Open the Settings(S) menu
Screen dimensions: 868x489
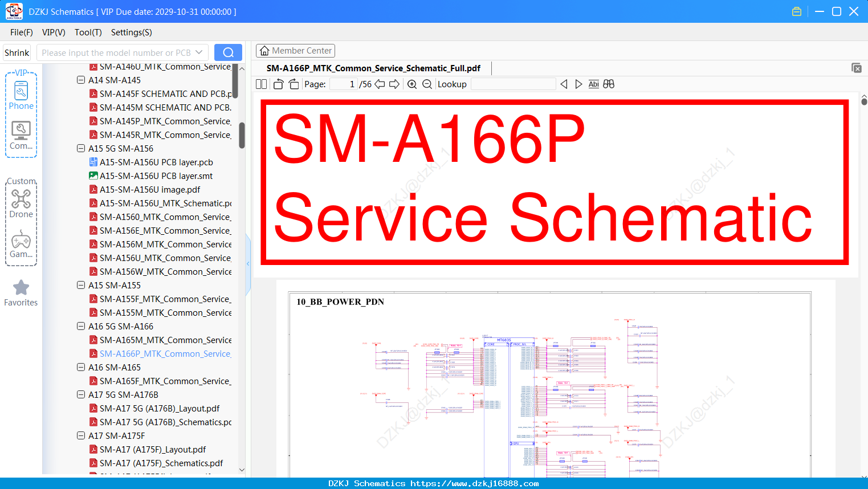pyautogui.click(x=132, y=32)
